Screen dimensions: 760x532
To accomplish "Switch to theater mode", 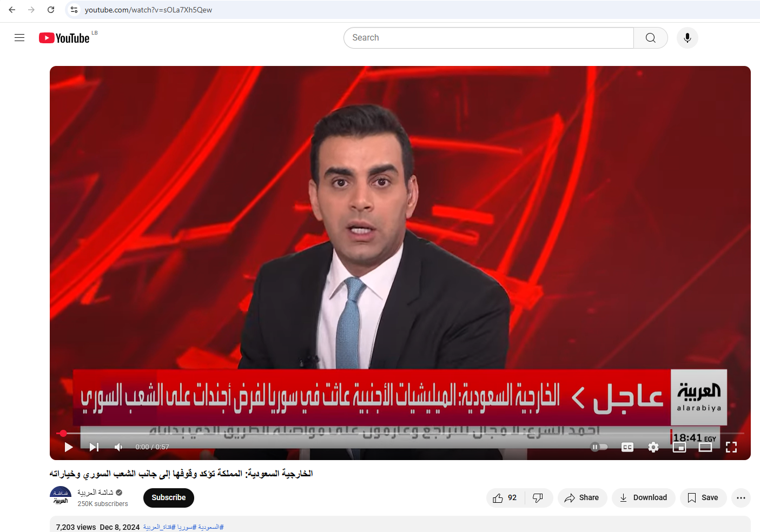I will tap(705, 447).
